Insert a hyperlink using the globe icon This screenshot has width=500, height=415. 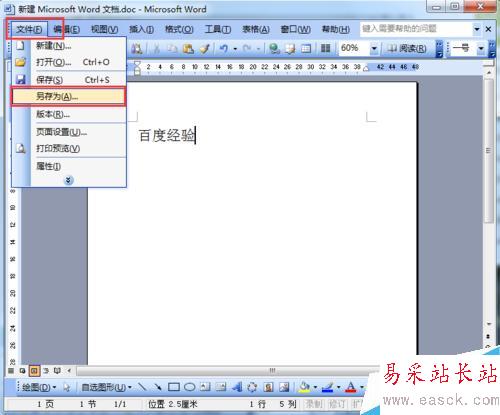point(274,49)
